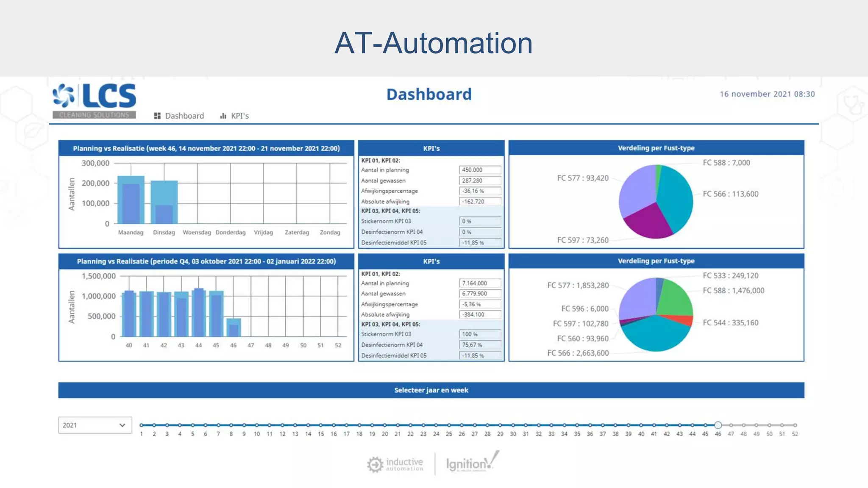Select week 10 tick on slider
This screenshot has height=488, width=868.
(x=256, y=425)
